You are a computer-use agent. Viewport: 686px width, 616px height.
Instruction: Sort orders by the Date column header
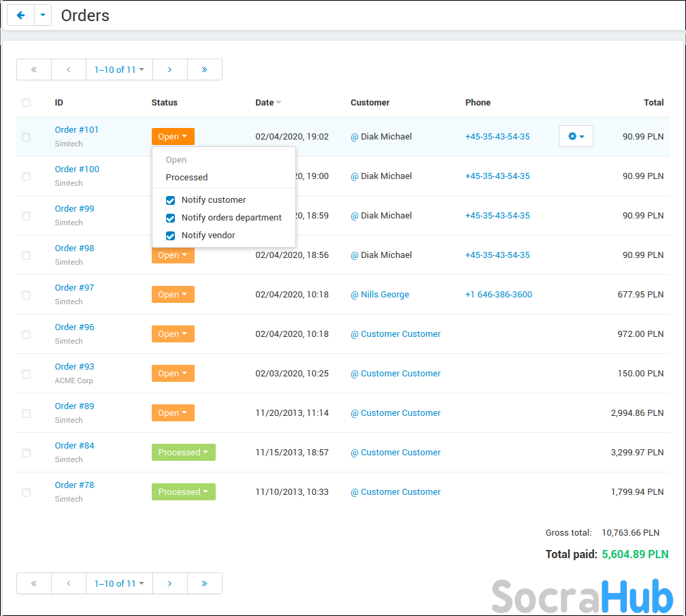265,103
